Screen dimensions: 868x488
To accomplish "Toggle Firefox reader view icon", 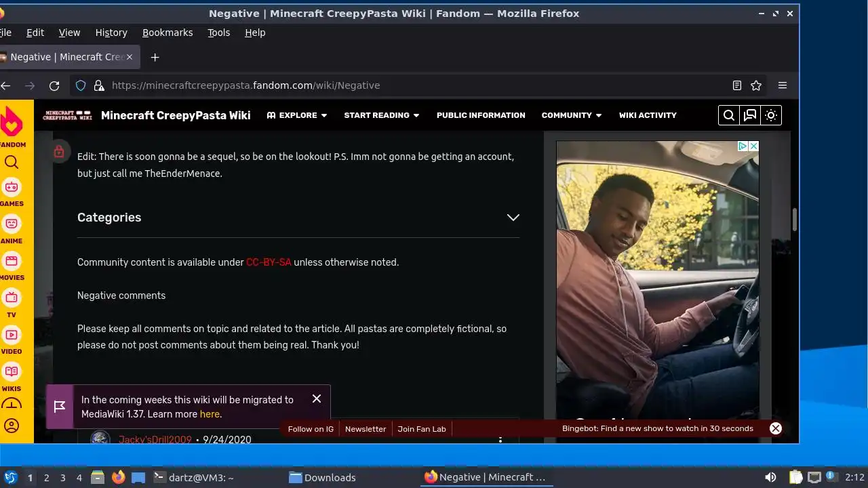I will (737, 85).
